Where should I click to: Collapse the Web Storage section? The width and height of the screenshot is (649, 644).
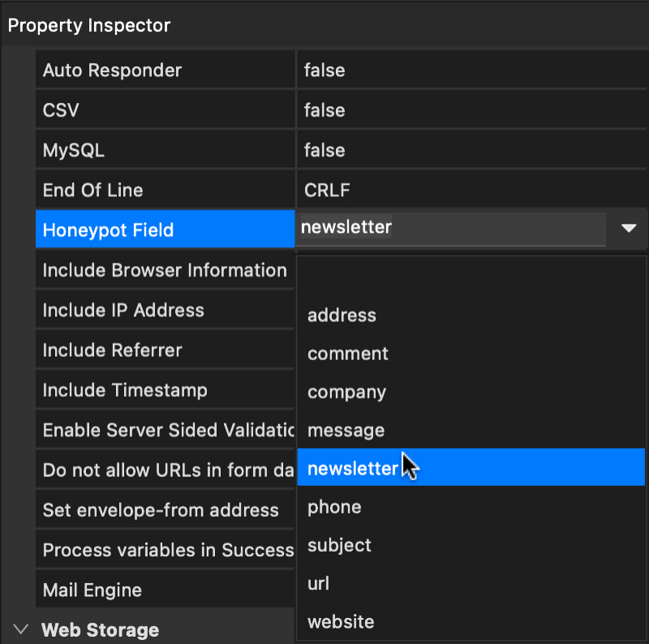click(21, 629)
